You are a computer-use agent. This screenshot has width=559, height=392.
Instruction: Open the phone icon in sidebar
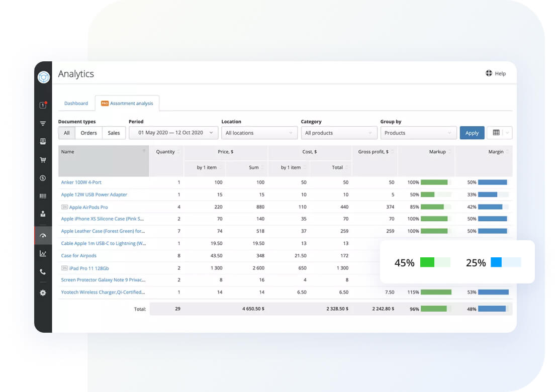click(x=43, y=272)
